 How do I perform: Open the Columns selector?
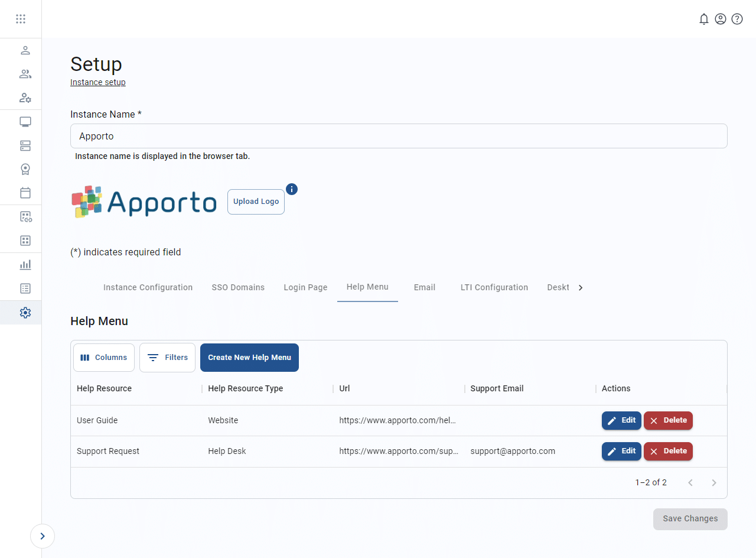click(104, 358)
